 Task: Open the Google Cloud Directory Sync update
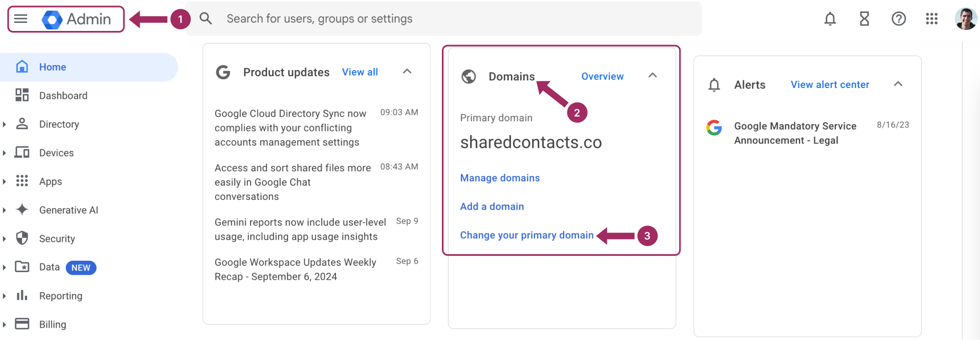coord(316,128)
